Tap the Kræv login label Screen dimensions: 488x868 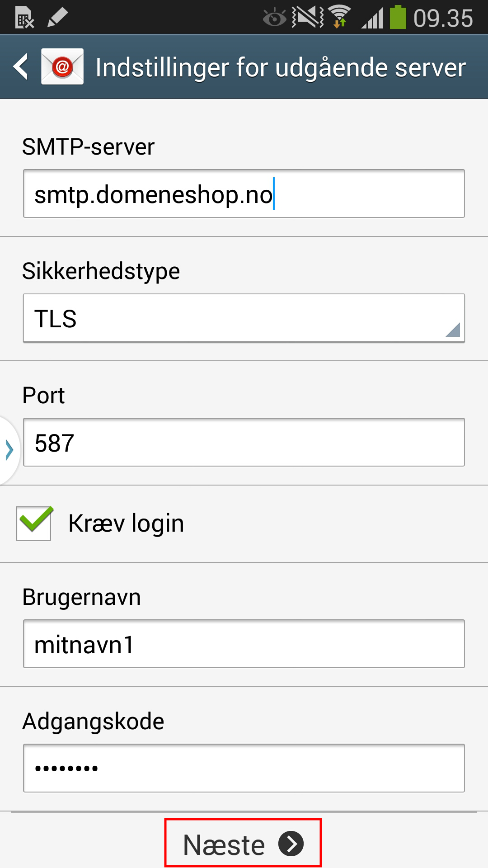tap(126, 524)
